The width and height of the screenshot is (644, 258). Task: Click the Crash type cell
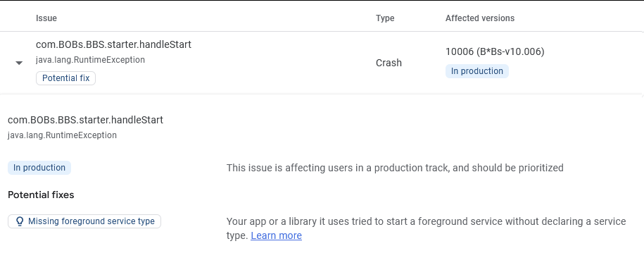point(389,63)
